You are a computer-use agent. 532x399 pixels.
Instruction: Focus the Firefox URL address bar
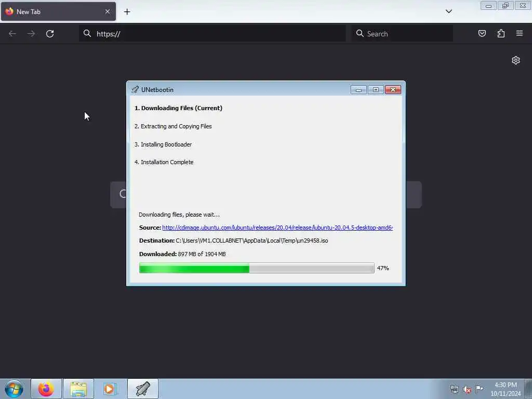pyautogui.click(x=212, y=34)
